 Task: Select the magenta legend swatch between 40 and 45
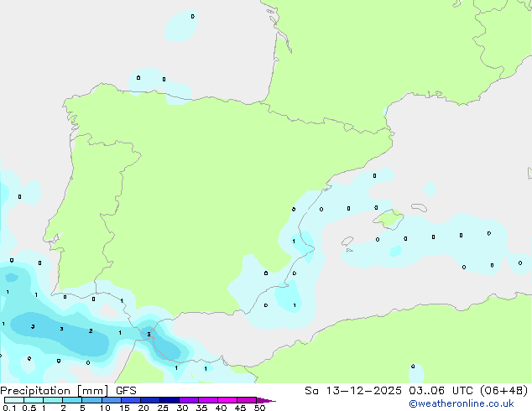pyautogui.click(x=227, y=400)
